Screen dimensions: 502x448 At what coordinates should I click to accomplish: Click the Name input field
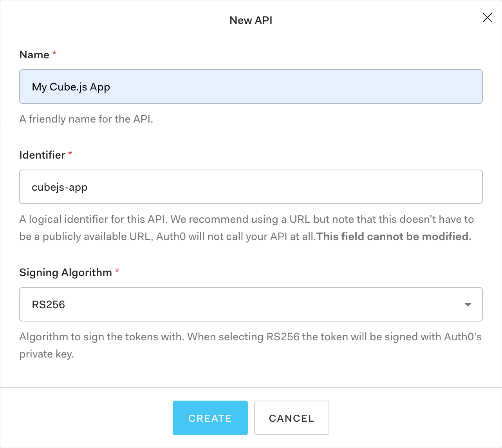coord(251,87)
